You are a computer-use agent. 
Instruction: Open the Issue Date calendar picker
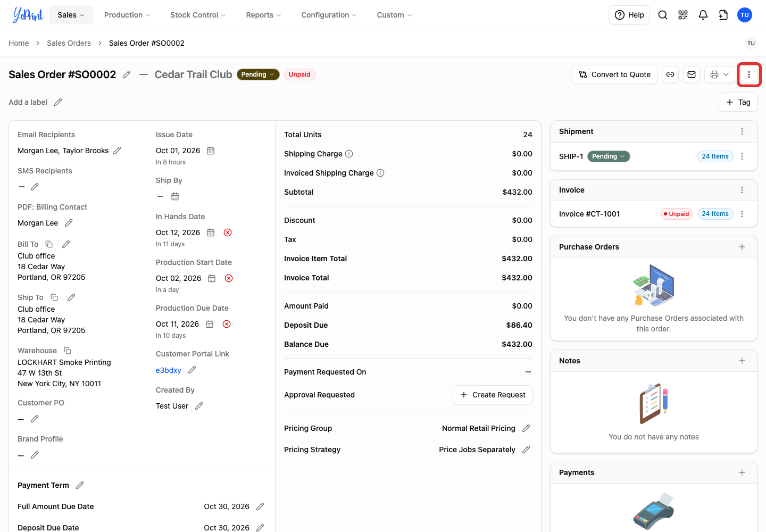[x=211, y=151]
